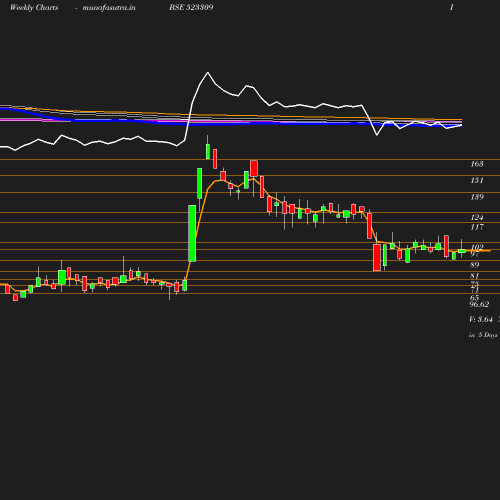Click the 81 price level label
This screenshot has height=500, width=500.
tap(475, 276)
